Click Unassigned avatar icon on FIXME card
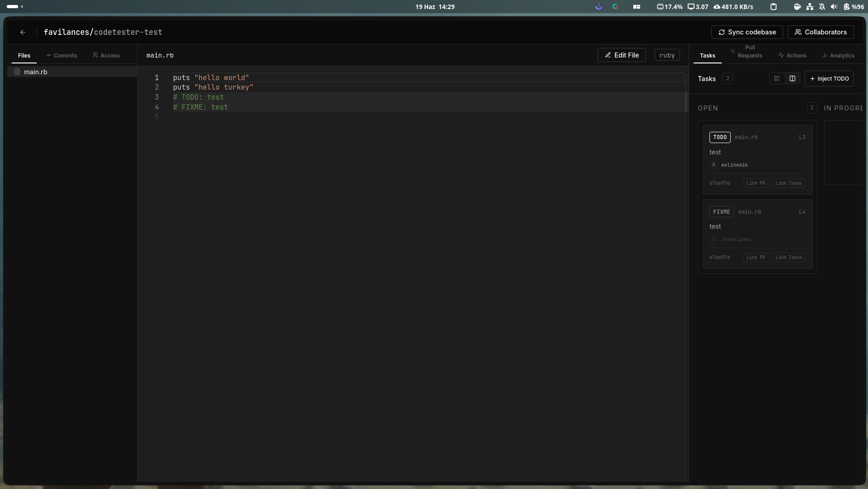This screenshot has width=868, height=489. coord(714,239)
